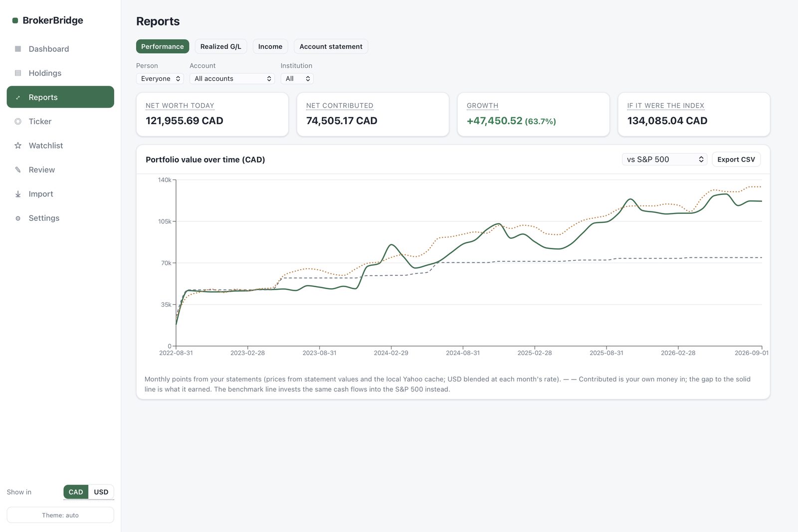The width and height of the screenshot is (798, 532).
Task: Click the BrokerBridge app name
Action: coord(53,20)
